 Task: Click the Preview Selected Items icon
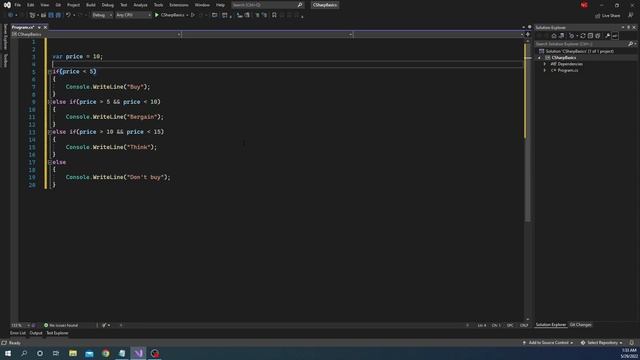615,36
